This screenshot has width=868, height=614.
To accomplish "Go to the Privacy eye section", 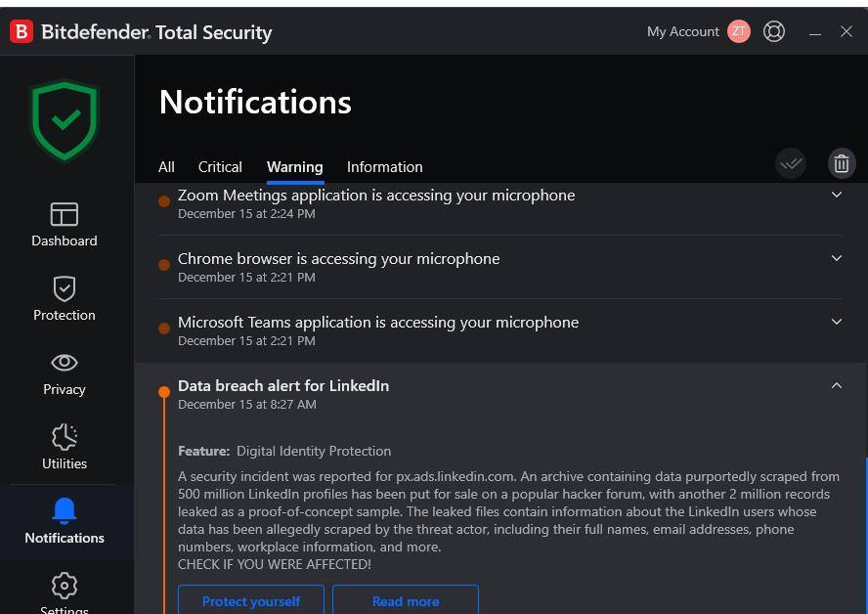I will [65, 373].
